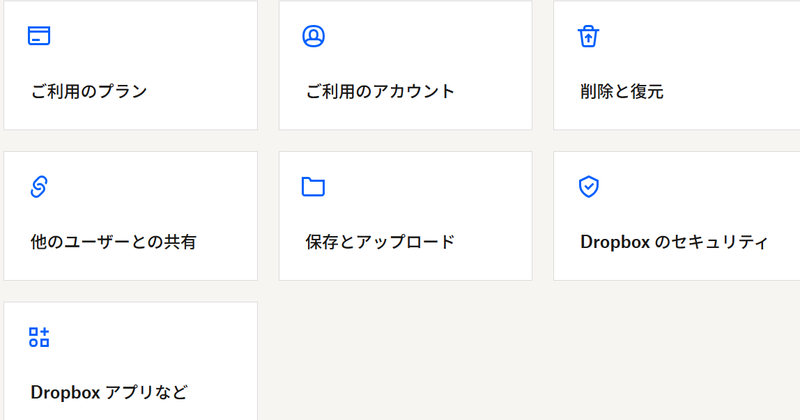
Task: Go to 他のユーザーとの共有 link
Action: 113,242
